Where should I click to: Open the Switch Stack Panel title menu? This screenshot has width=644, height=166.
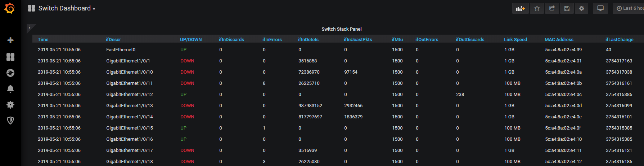click(x=341, y=29)
